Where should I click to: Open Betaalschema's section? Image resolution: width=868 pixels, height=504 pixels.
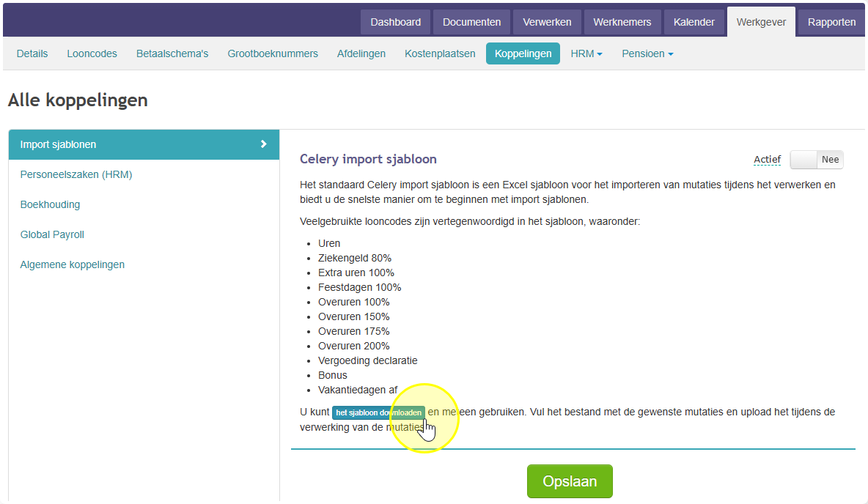point(172,53)
